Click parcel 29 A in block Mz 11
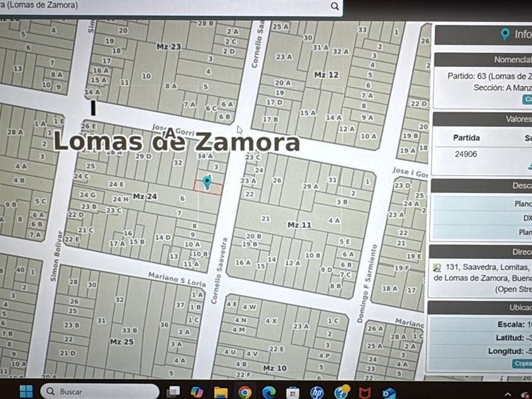The width and height of the screenshot is (532, 399). [310, 186]
